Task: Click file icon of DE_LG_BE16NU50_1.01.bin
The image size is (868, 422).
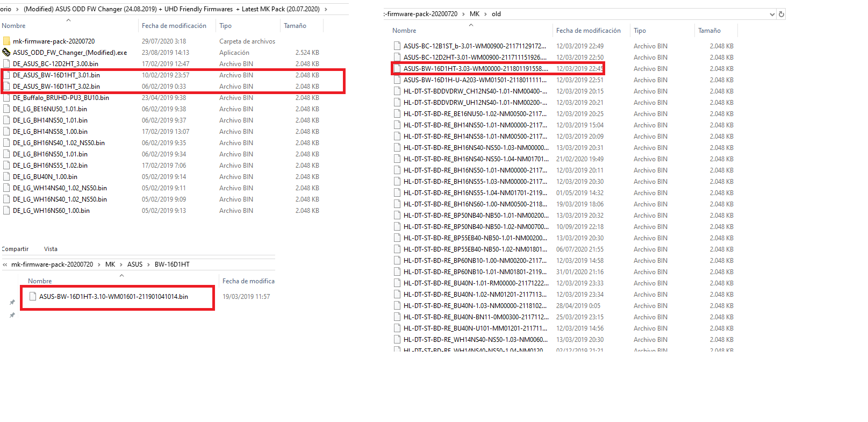Action: (x=6, y=109)
